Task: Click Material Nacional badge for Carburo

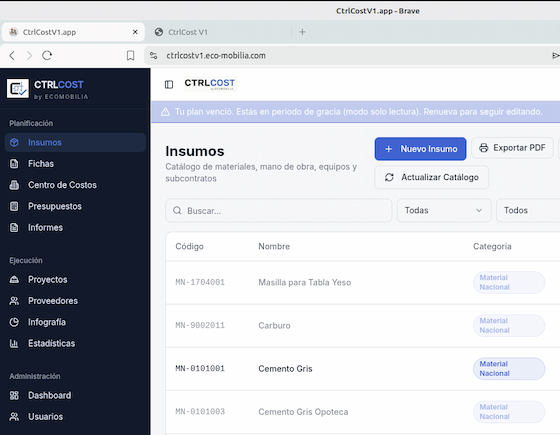Action: 509,326
